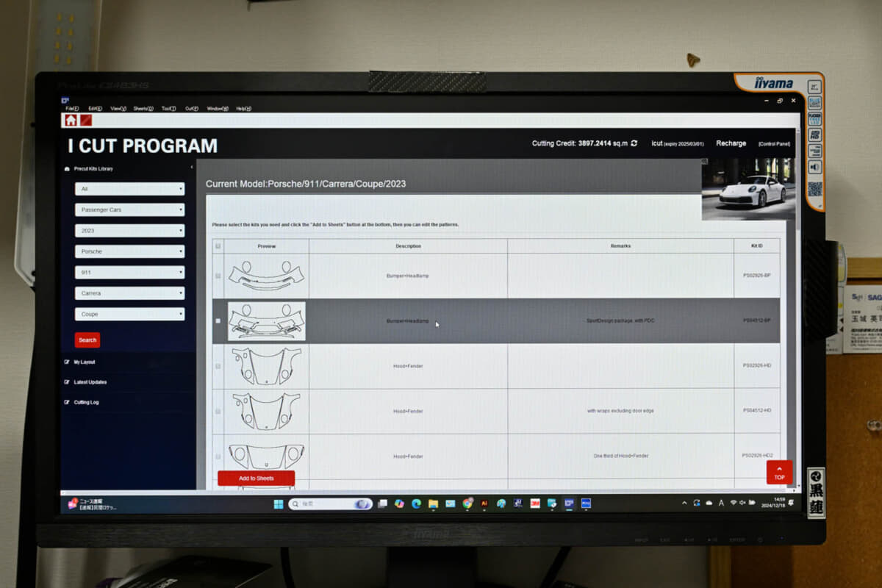This screenshot has width=882, height=588.
Task: Check the box for kit PS02926-BP
Action: coord(218,276)
